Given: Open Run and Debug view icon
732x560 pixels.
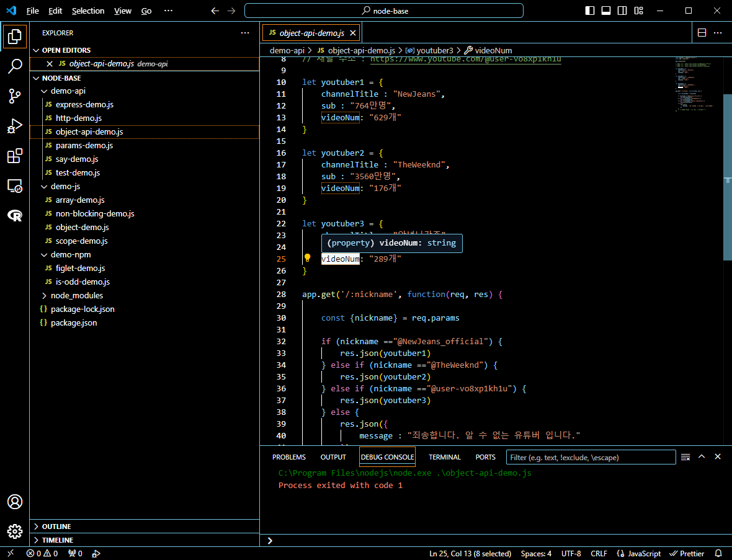Looking at the screenshot, I should pyautogui.click(x=14, y=126).
